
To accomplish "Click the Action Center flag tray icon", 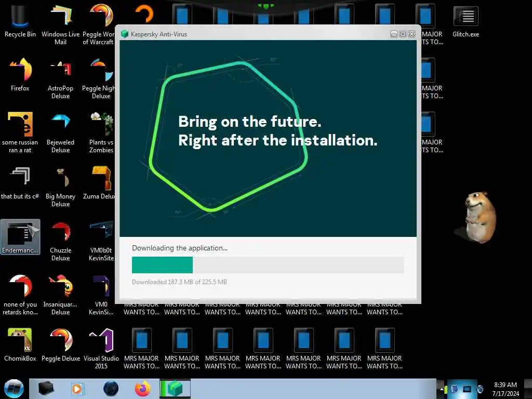I will click(454, 389).
